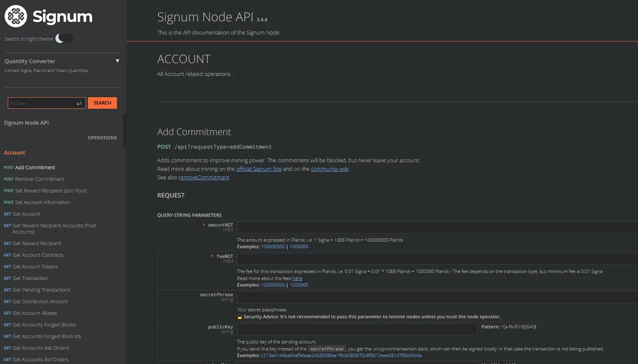
Task: Insert feeNQT example 1000000
Action: (x=299, y=285)
